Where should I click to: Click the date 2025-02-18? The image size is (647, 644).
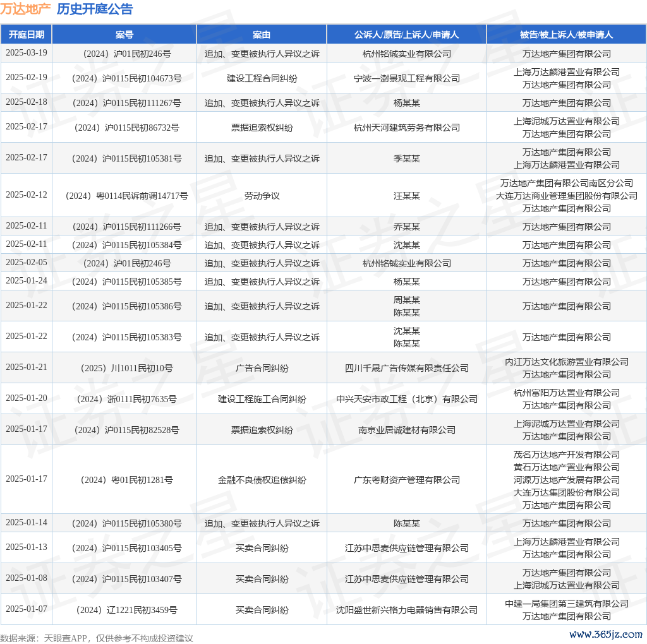[27, 102]
